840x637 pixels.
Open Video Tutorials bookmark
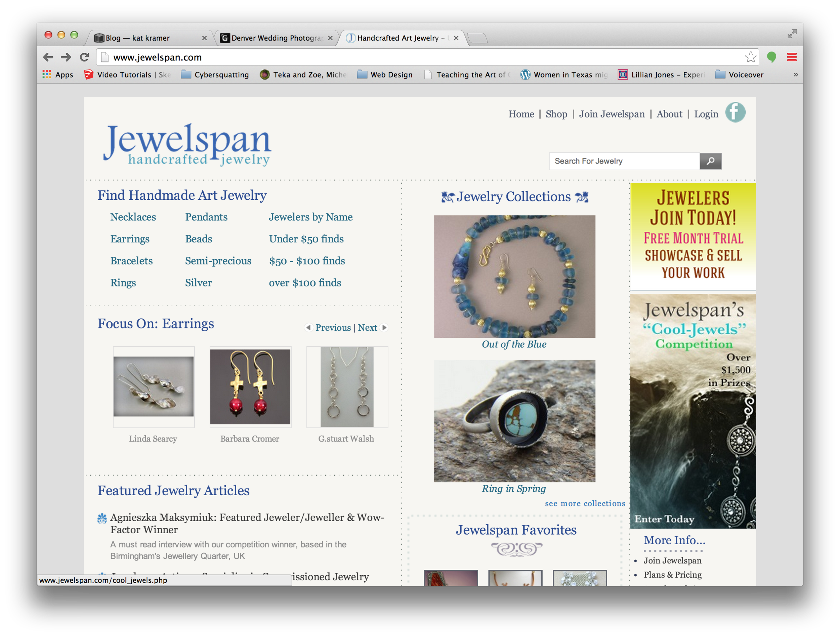point(128,75)
